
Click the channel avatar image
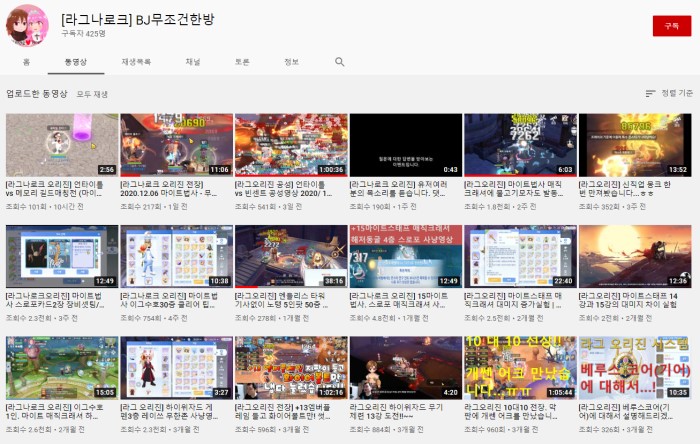(27, 25)
